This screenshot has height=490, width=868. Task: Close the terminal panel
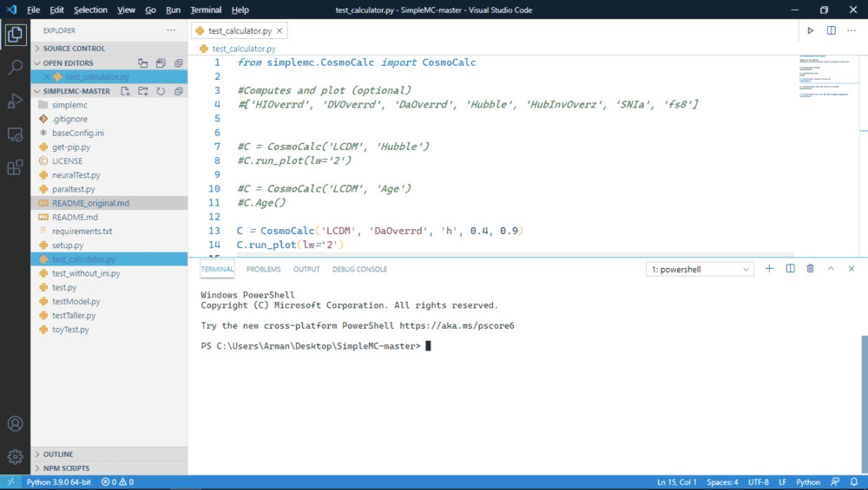852,269
